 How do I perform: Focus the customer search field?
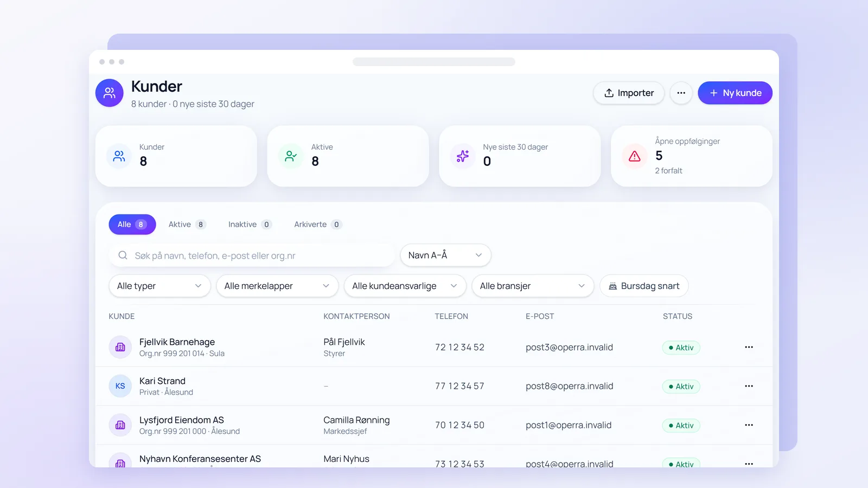coord(252,255)
